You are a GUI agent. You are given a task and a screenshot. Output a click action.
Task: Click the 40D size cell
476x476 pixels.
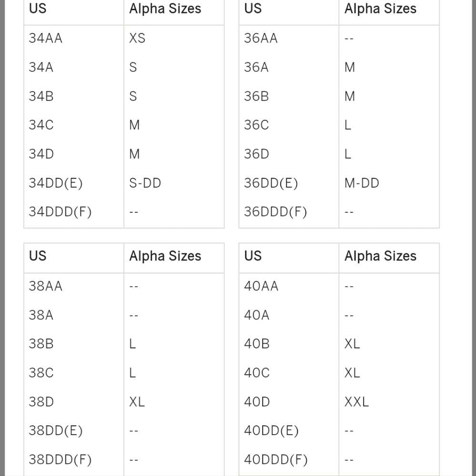[x=257, y=402]
